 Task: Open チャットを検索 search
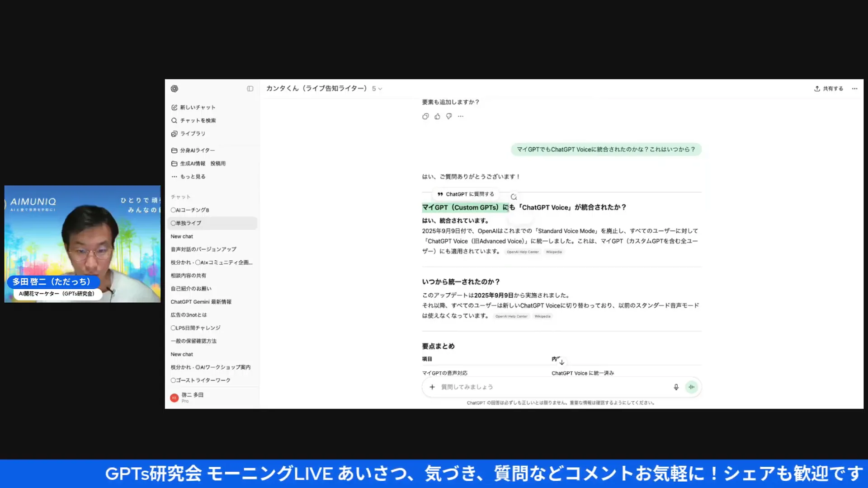193,120
